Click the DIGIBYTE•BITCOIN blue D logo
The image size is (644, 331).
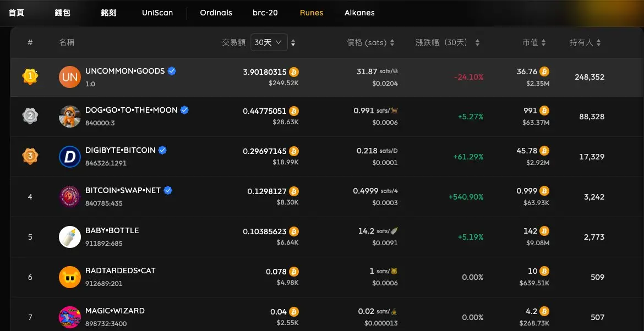(x=70, y=157)
